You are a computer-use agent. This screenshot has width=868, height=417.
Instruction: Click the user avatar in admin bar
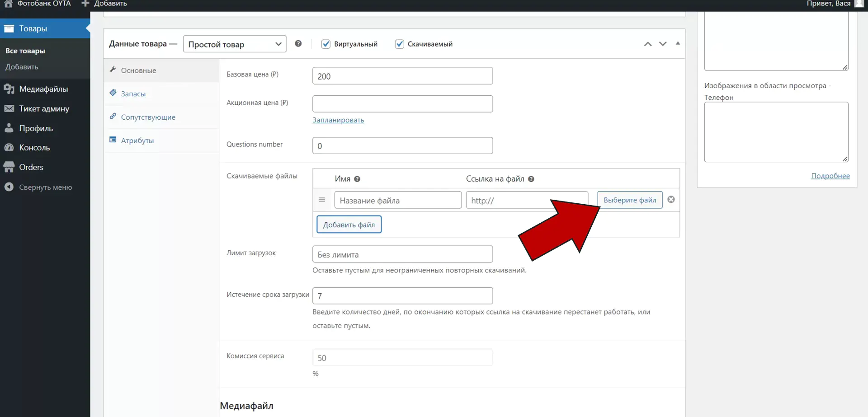point(859,3)
